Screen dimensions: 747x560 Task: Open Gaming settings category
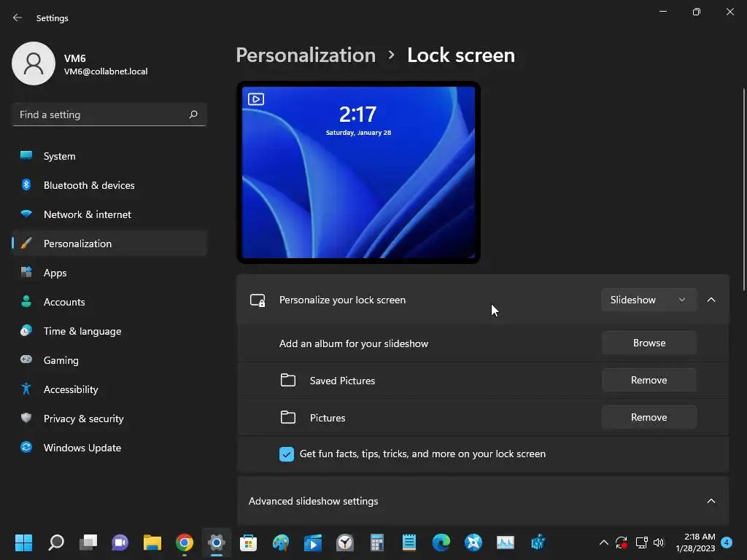tap(109, 360)
